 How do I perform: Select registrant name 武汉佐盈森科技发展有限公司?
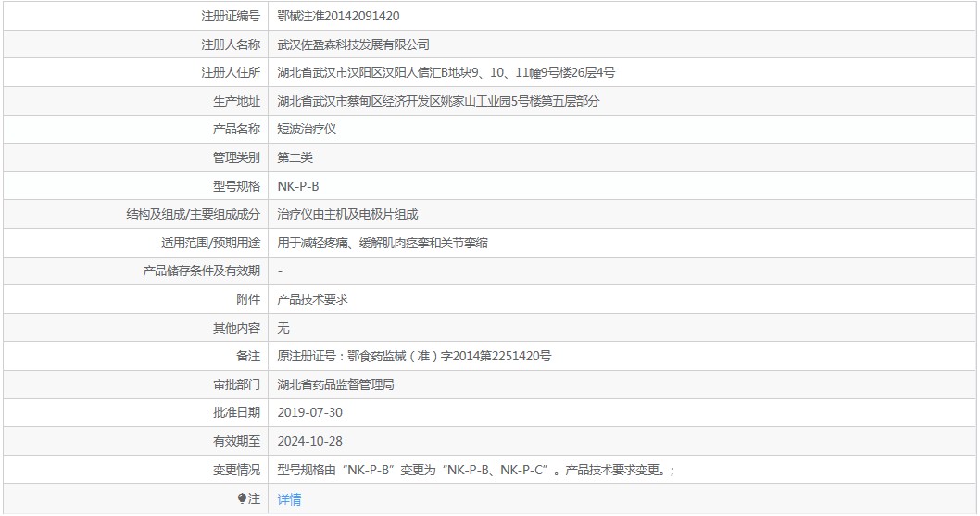pos(354,44)
